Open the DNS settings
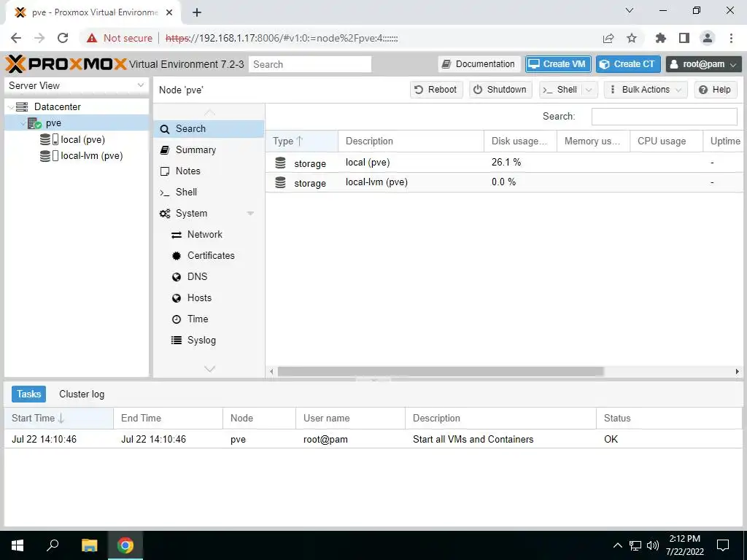The image size is (747, 560). tap(208, 276)
